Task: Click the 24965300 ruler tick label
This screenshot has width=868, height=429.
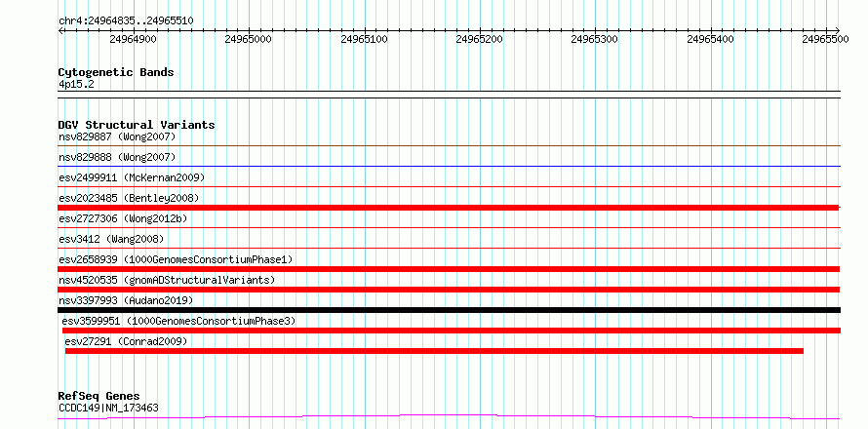Action: (x=595, y=39)
